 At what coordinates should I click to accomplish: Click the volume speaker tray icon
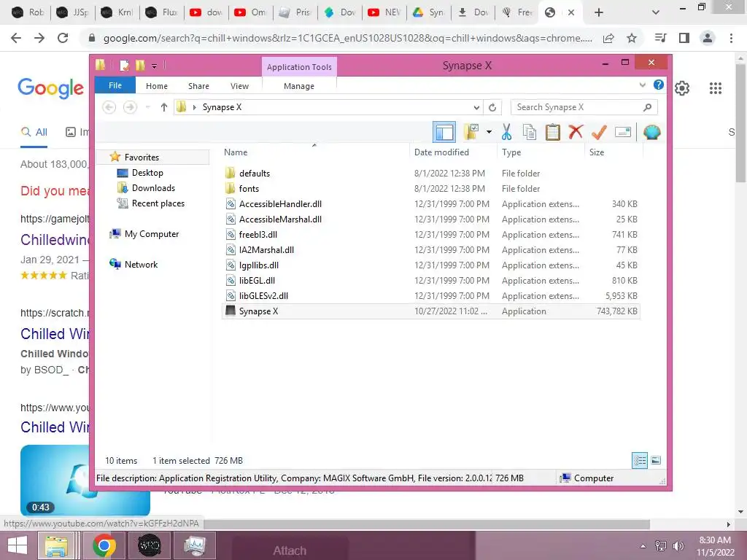[678, 546]
